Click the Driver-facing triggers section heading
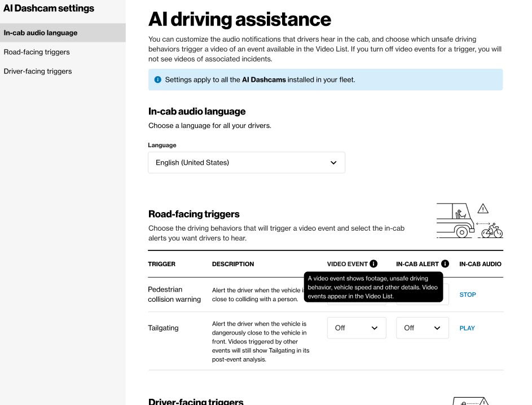 tap(196, 402)
